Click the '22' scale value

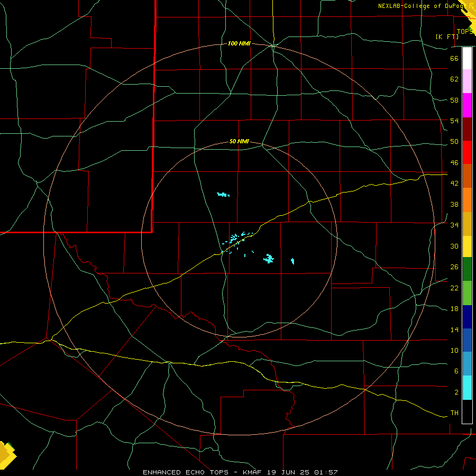(x=454, y=288)
